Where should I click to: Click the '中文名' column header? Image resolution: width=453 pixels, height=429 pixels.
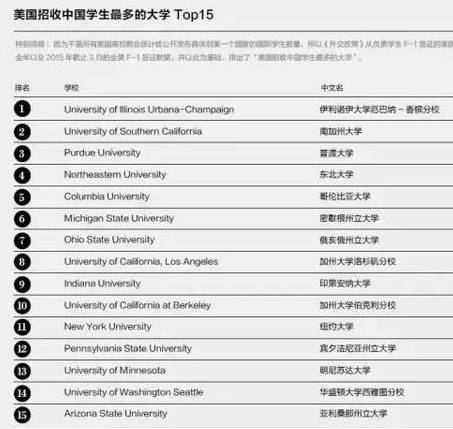(332, 88)
